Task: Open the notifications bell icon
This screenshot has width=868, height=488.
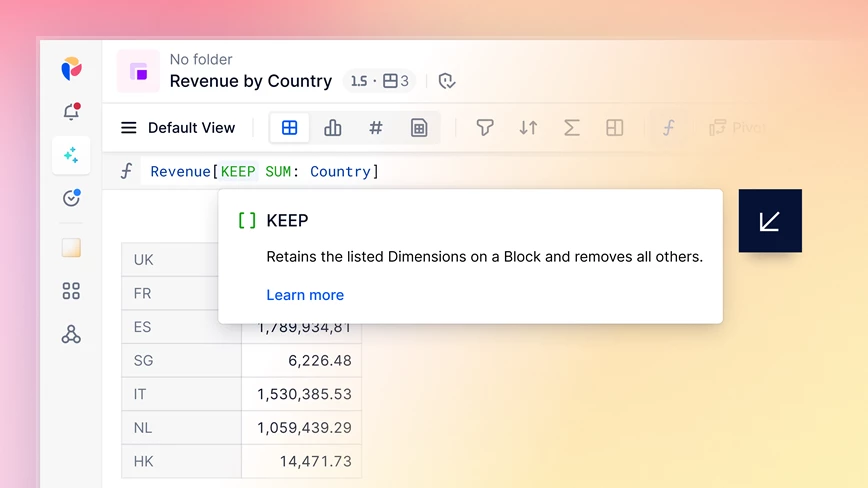Action: coord(71,111)
